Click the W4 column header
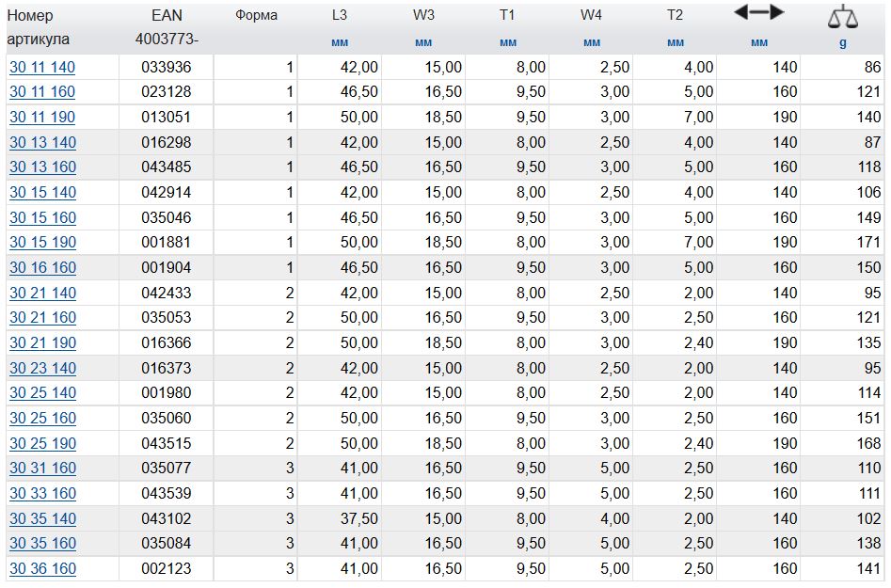The image size is (891, 588). click(591, 16)
